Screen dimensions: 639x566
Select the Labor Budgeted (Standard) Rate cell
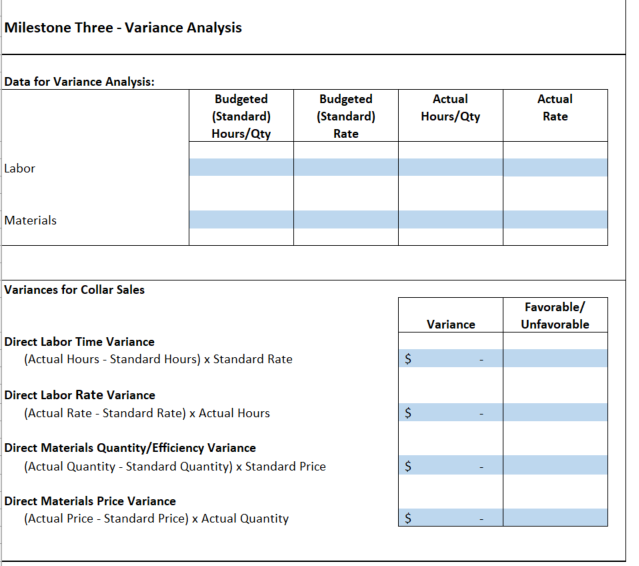(346, 167)
